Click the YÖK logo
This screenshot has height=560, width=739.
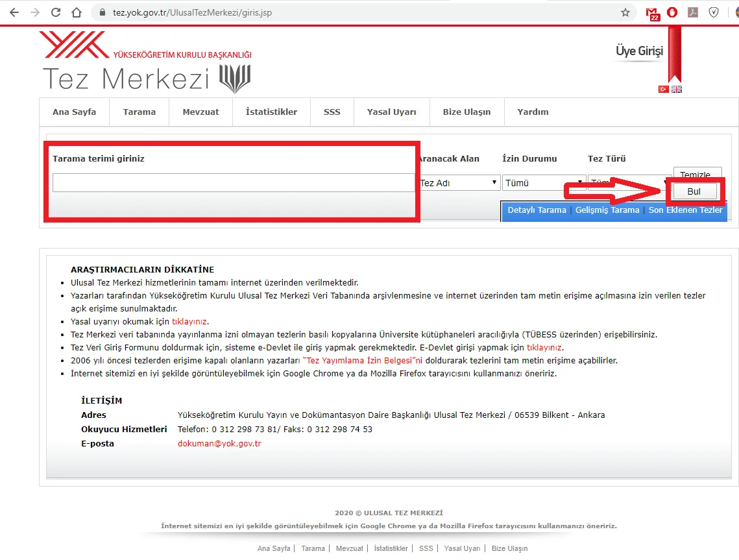point(75,45)
